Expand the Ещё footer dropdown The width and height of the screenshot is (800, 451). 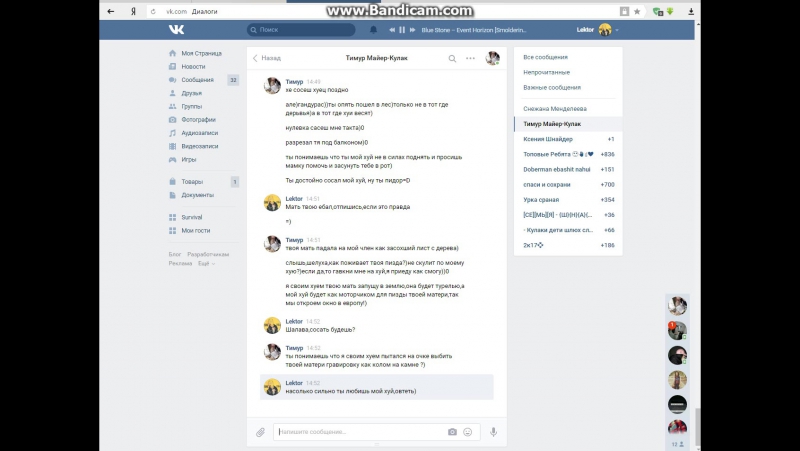point(206,263)
